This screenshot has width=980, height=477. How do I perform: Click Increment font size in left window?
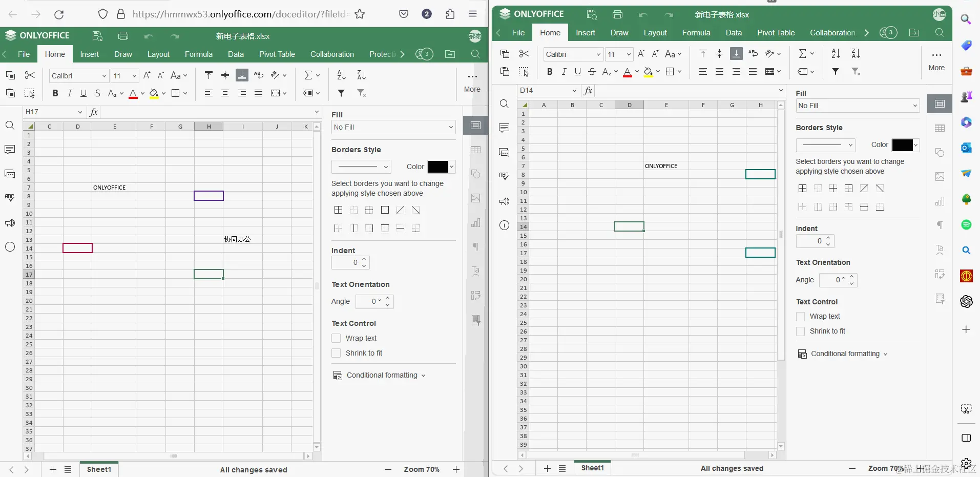(147, 75)
